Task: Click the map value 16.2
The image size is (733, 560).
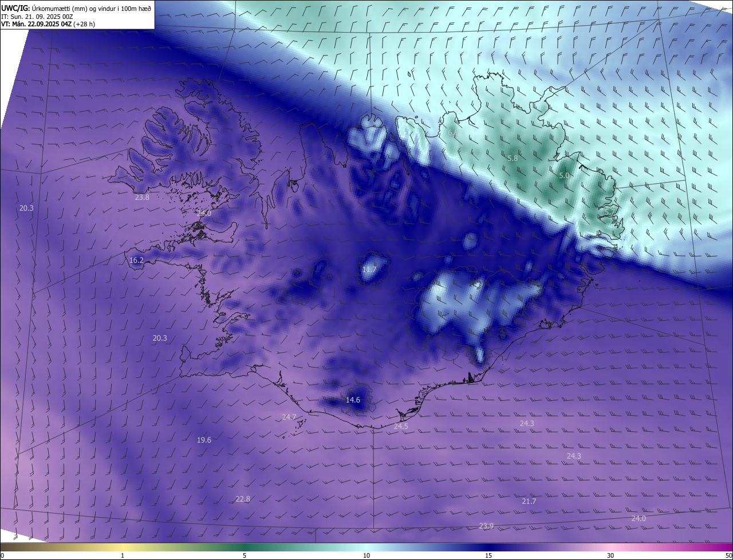Action: click(x=137, y=260)
